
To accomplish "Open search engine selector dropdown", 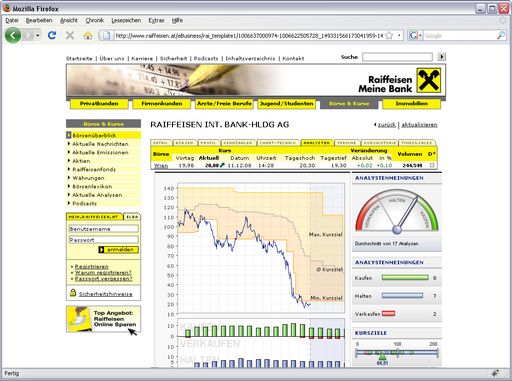I will pyautogui.click(x=420, y=35).
